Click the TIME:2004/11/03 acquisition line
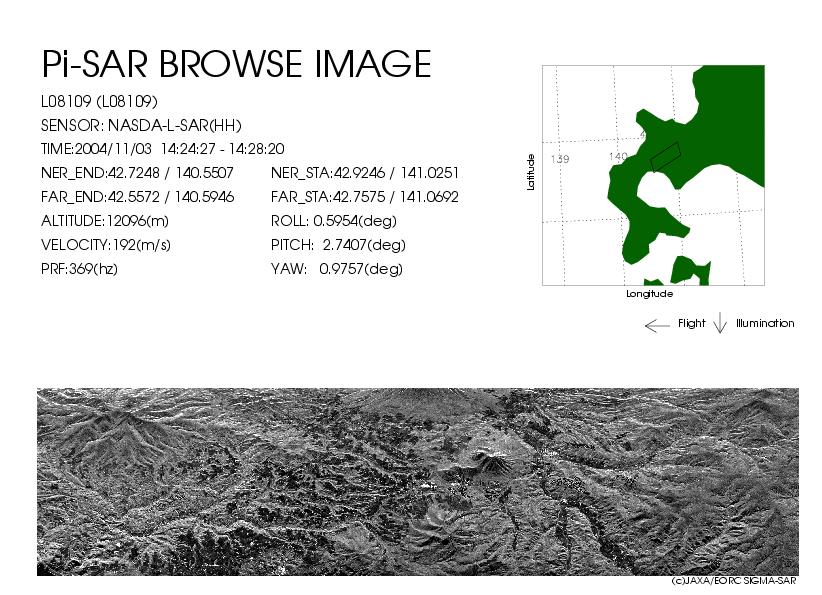Viewport: 822px width, 595px height. (163, 149)
